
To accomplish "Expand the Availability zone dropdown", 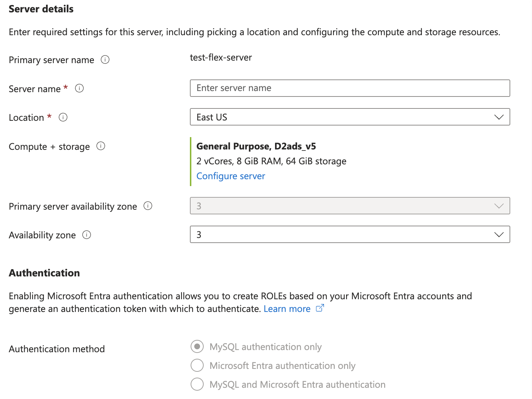I will coord(350,235).
